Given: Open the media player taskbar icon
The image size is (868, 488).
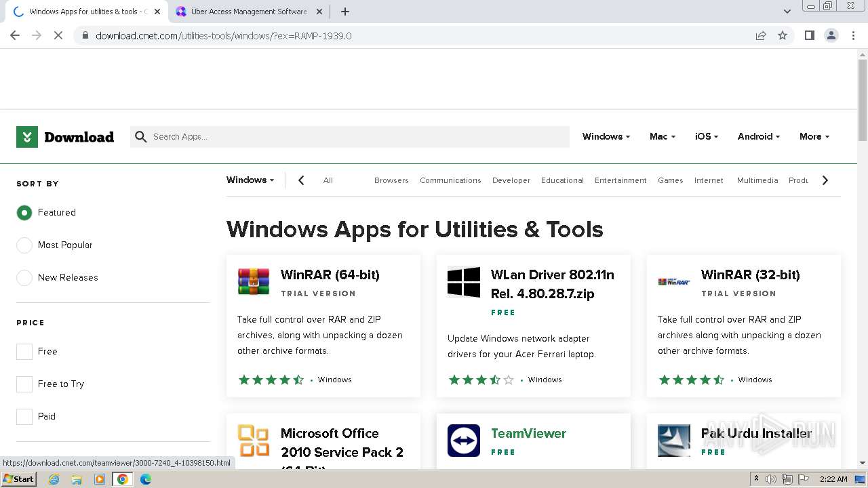Looking at the screenshot, I should 100,479.
